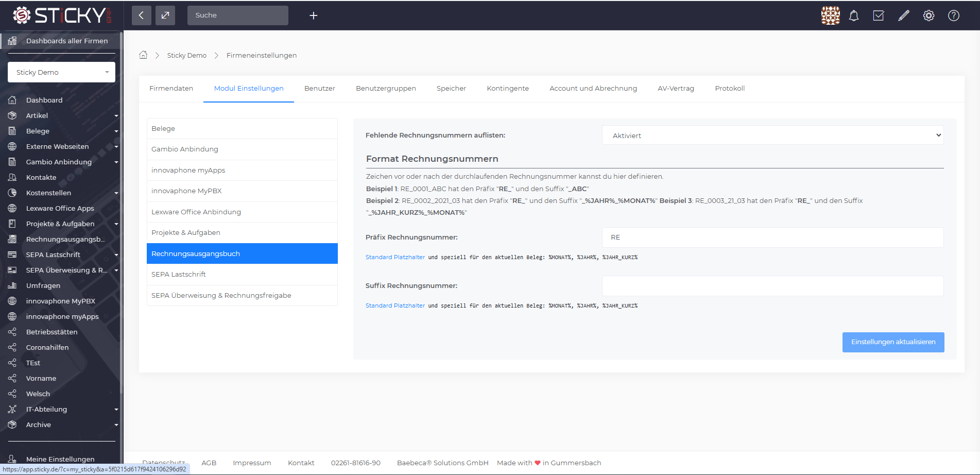Switch to the Firmendaten tab
Image resolution: width=980 pixels, height=475 pixels.
171,88
